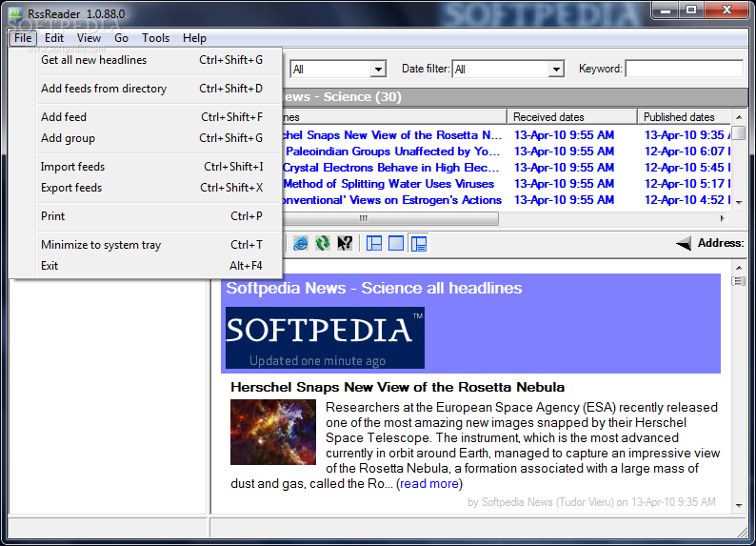Choose Import feeds

[x=152, y=167]
